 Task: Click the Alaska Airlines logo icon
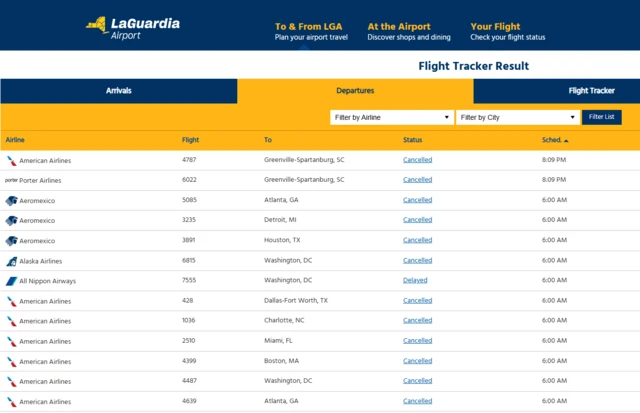coord(12,261)
